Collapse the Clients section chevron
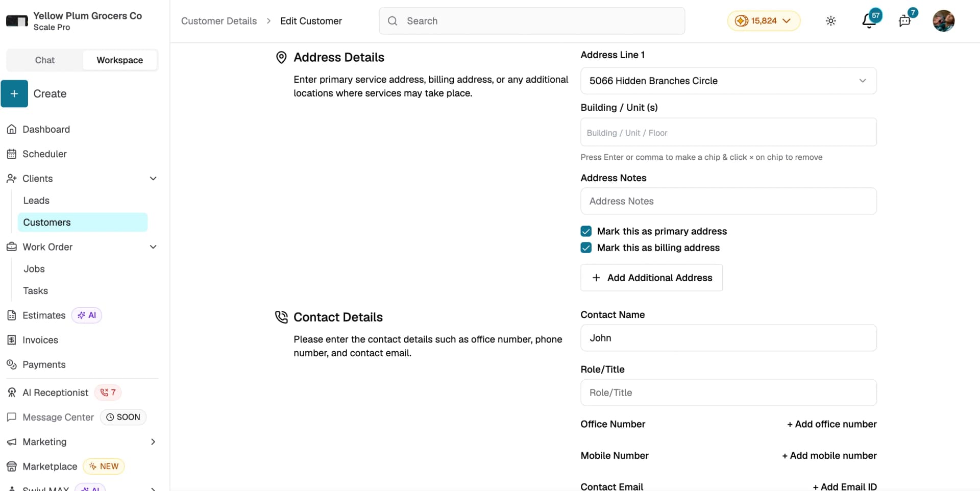The image size is (980, 491). (x=153, y=178)
